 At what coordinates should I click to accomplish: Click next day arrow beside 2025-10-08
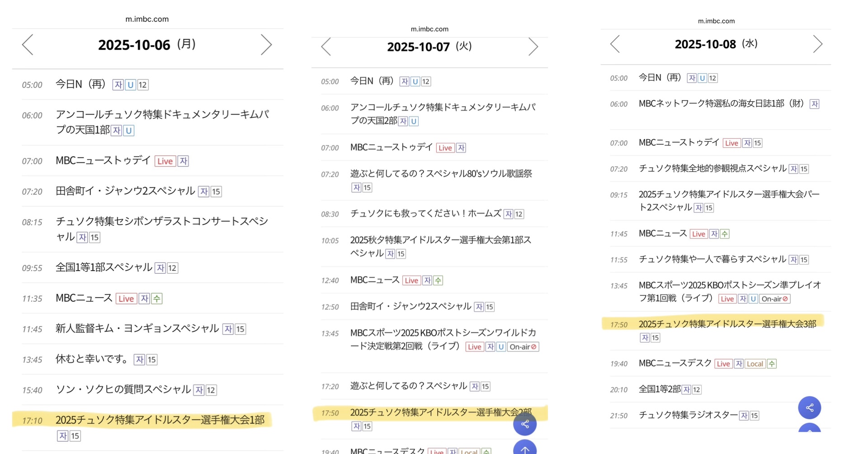point(817,44)
